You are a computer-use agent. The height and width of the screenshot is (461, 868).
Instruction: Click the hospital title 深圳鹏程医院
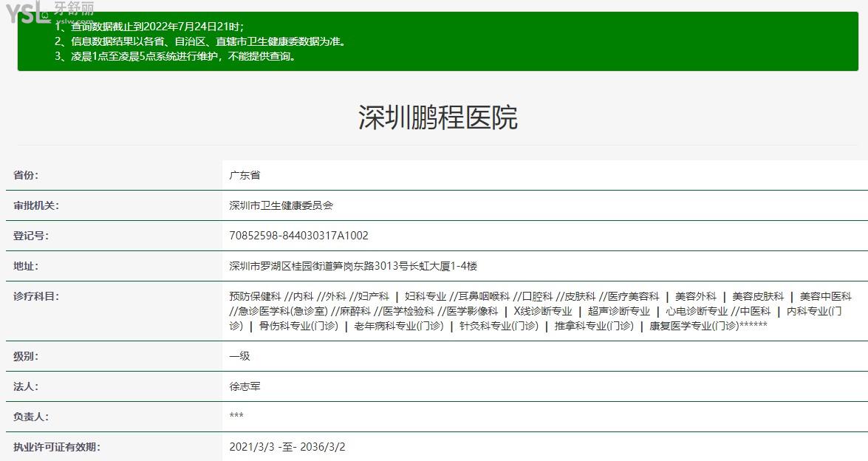(438, 117)
